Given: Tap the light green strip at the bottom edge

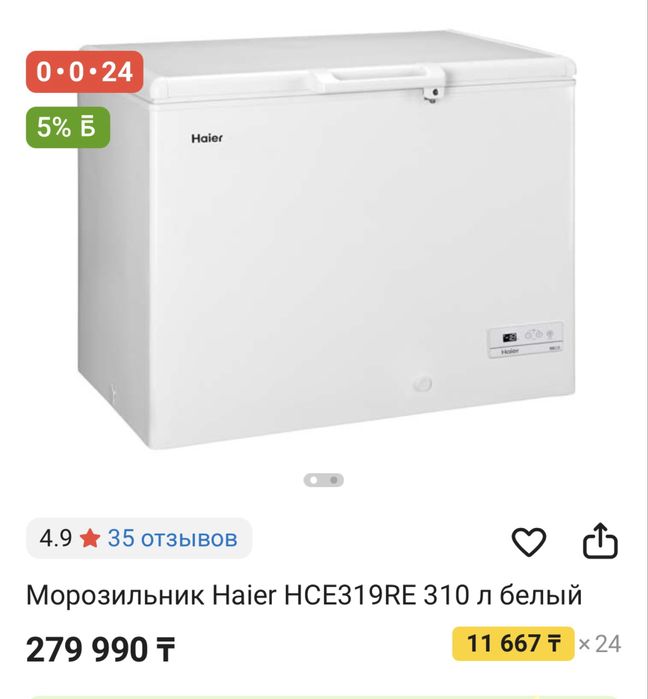Looking at the screenshot, I should pos(324,697).
